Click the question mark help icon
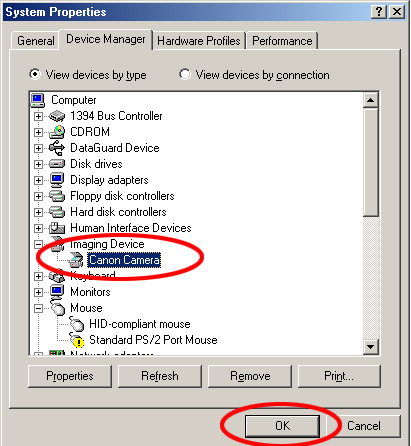The width and height of the screenshot is (411, 446). pos(379,12)
